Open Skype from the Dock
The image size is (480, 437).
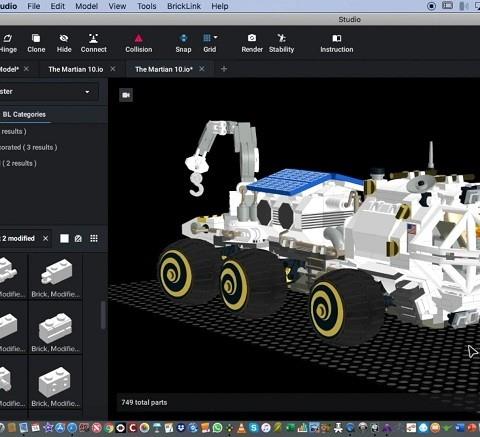(x=254, y=428)
